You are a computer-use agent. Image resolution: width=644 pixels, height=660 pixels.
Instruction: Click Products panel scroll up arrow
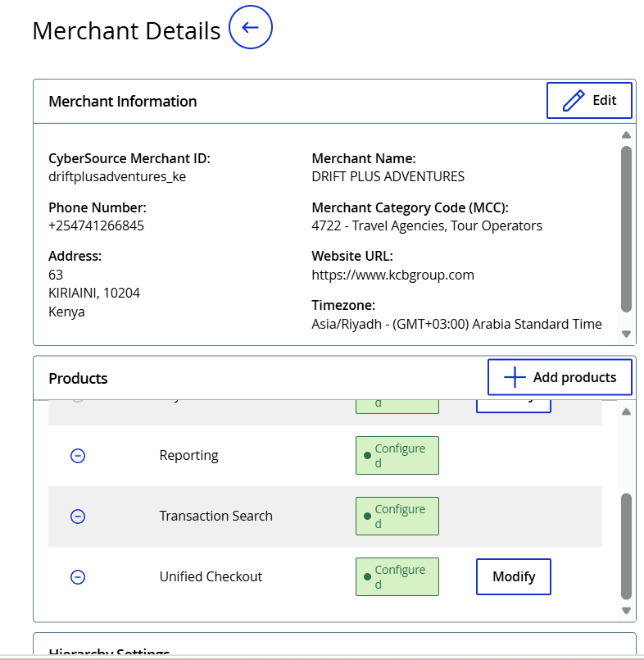(x=626, y=412)
